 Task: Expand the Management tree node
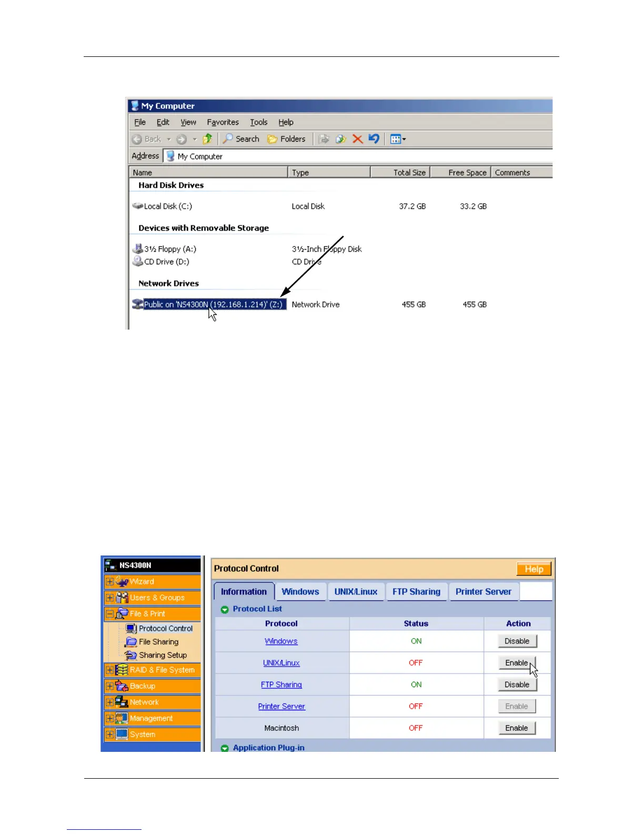pos(109,718)
